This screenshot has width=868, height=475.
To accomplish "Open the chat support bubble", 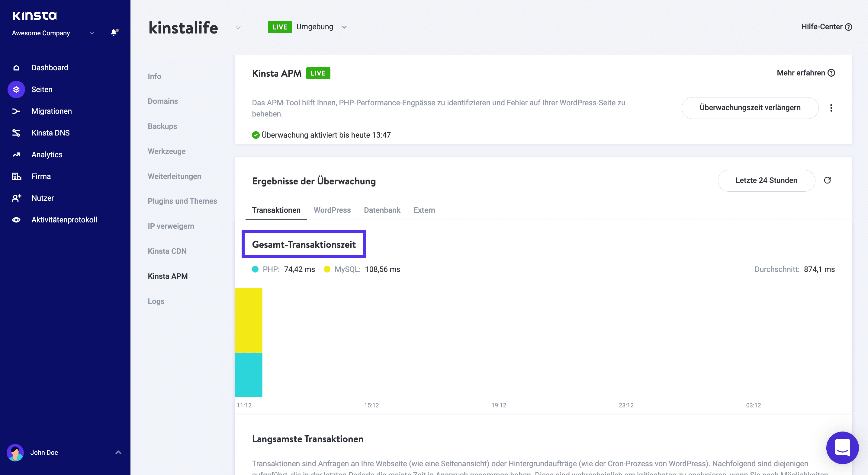I will coord(842,448).
